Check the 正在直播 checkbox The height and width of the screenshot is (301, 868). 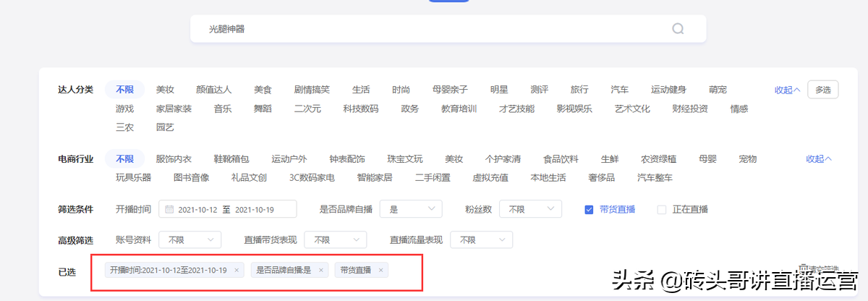click(x=661, y=209)
